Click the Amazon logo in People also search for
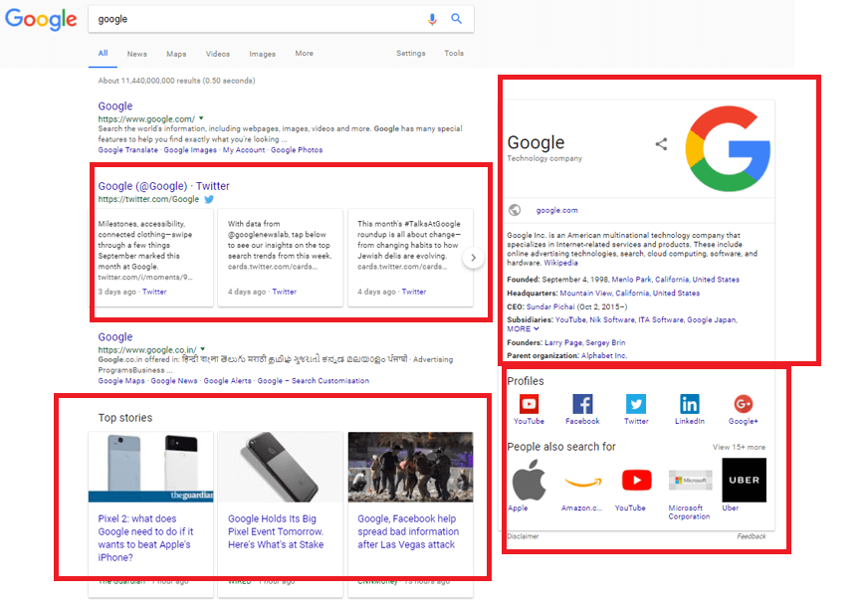The image size is (868, 605). (582, 483)
